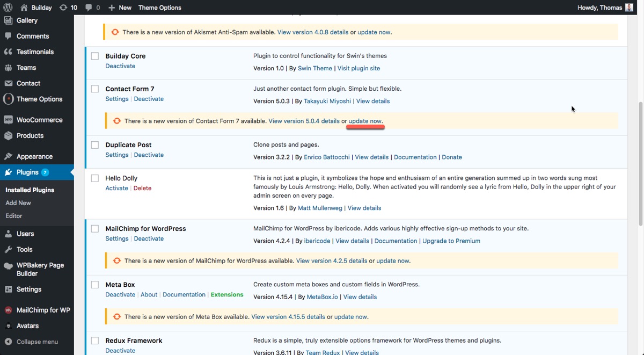Click the WooCommerce sidebar icon
Image resolution: width=644 pixels, height=355 pixels.
pyautogui.click(x=8, y=120)
